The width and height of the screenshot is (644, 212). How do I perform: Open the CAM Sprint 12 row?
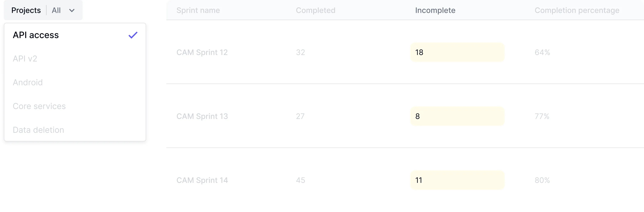[x=202, y=52]
